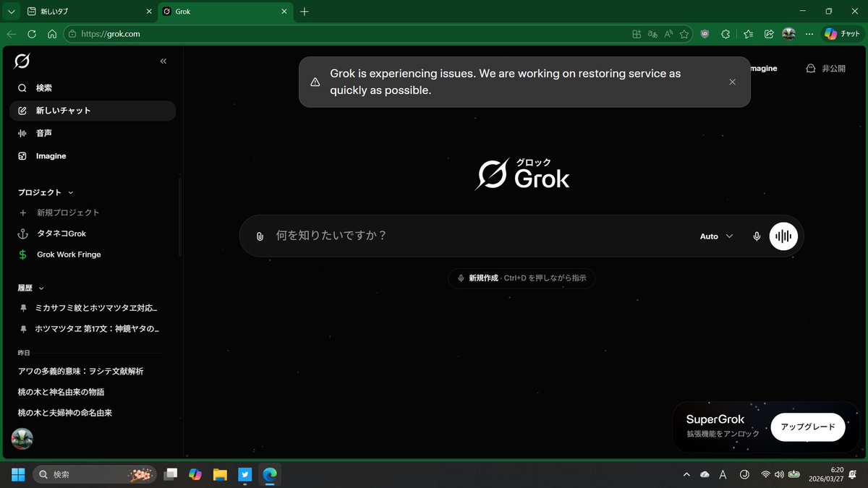Click the microphone dictation icon

pos(757,236)
